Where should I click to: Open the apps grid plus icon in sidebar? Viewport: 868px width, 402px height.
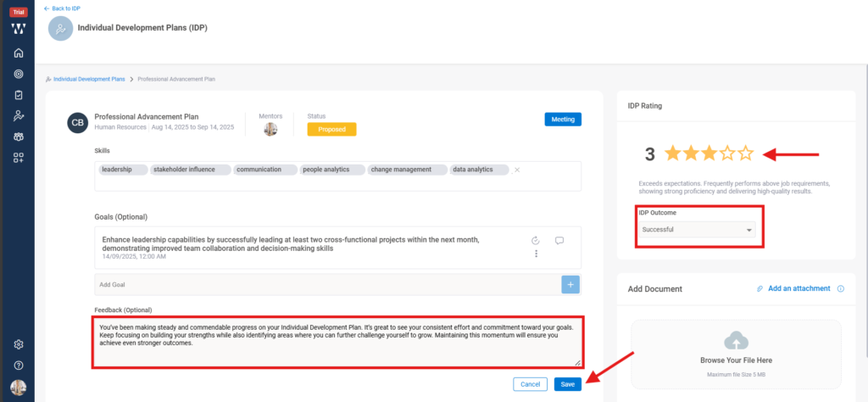pos(19,157)
